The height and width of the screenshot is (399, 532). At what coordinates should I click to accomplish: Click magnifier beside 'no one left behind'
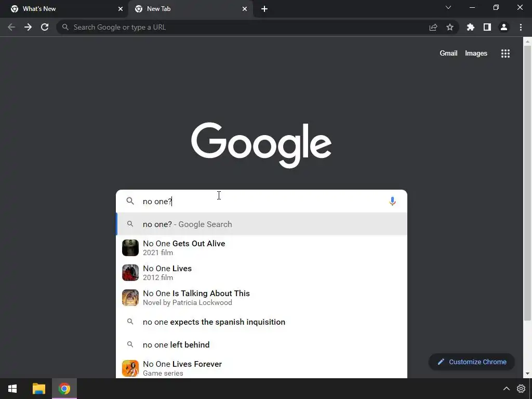tap(130, 344)
